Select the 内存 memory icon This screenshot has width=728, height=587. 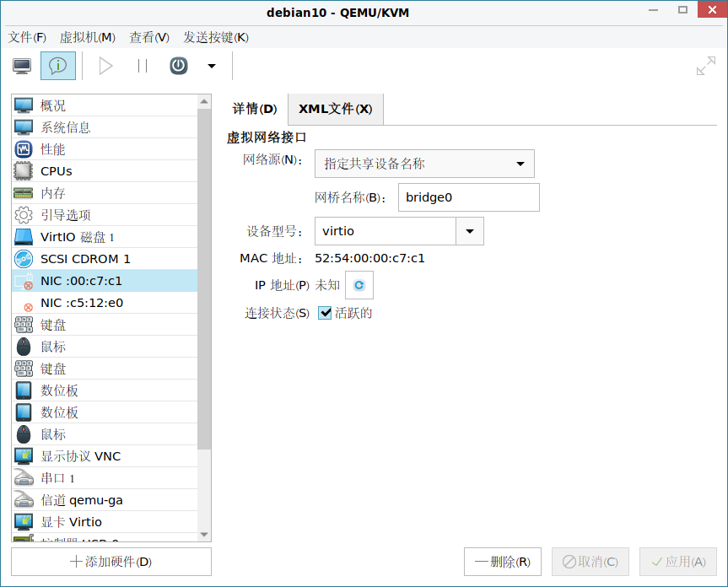pyautogui.click(x=24, y=193)
